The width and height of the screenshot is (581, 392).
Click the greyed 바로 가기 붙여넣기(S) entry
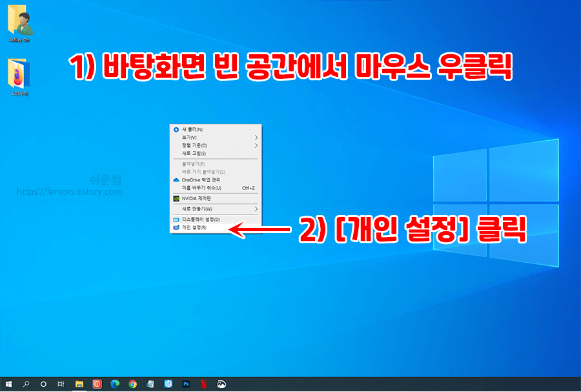[216, 172]
